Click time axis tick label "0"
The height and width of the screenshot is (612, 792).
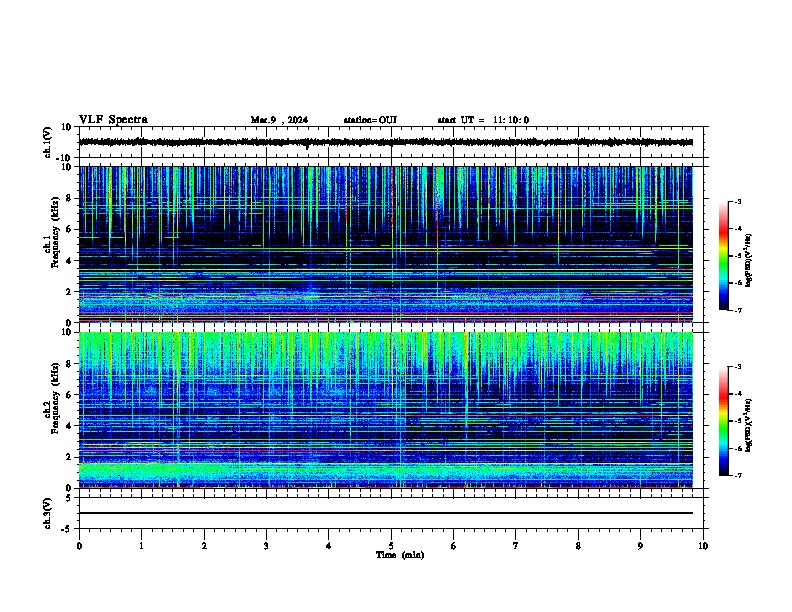pos(79,546)
